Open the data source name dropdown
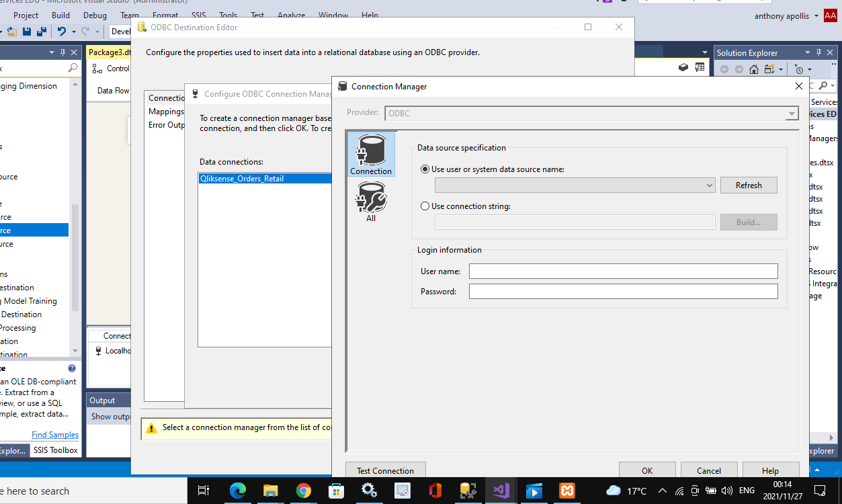 tap(710, 185)
